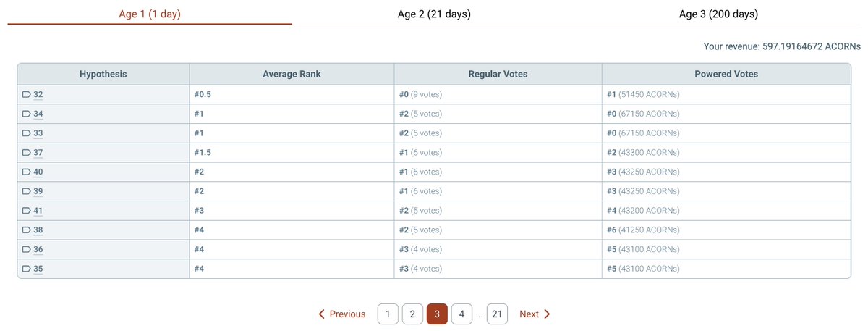Screen dimensions: 868x331
Task: Jump to page 1
Action: pos(388,314)
